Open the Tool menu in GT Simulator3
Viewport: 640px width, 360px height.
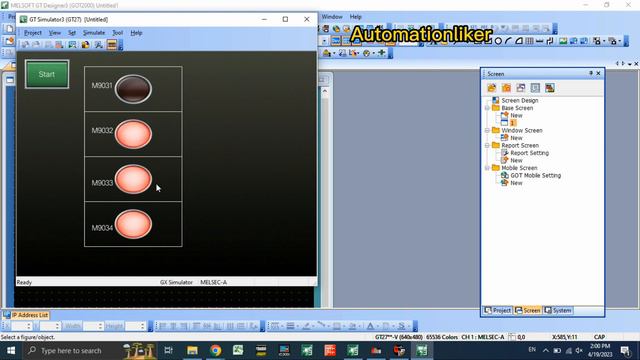click(x=118, y=33)
